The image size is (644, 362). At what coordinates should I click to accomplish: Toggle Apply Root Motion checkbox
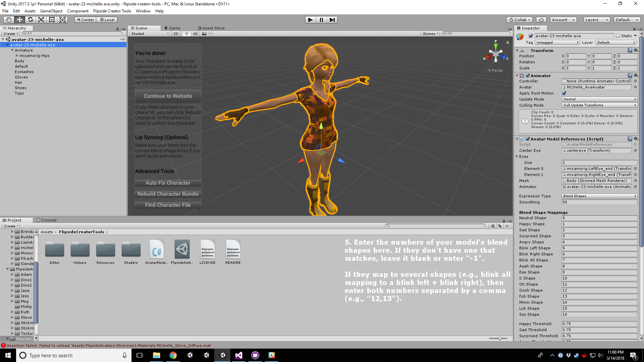point(564,93)
